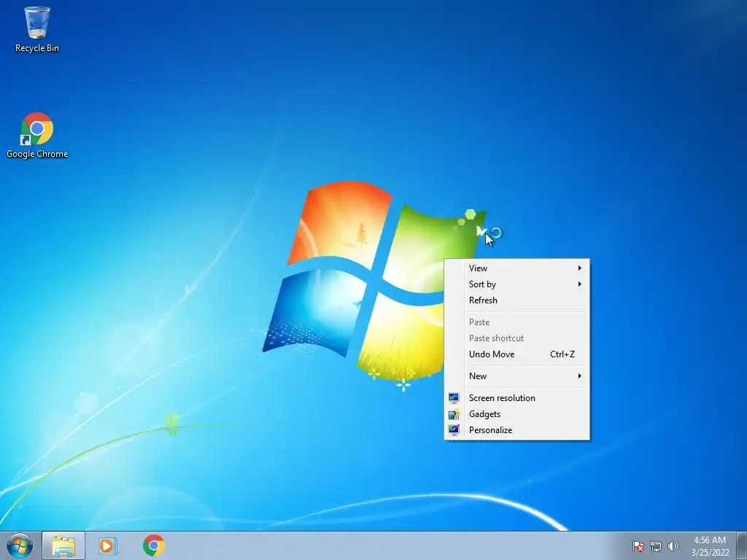The height and width of the screenshot is (560, 747).
Task: Click the Show desktop button
Action: [x=742, y=545]
